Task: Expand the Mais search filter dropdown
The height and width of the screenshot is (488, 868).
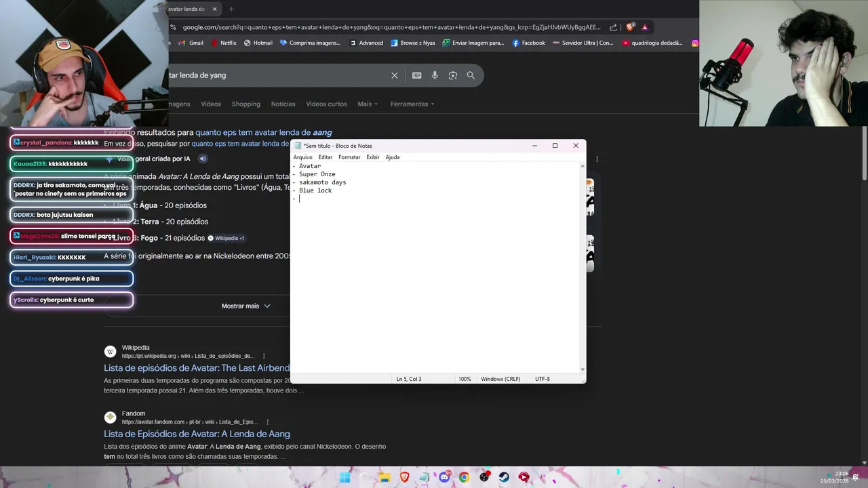Action: pos(368,104)
